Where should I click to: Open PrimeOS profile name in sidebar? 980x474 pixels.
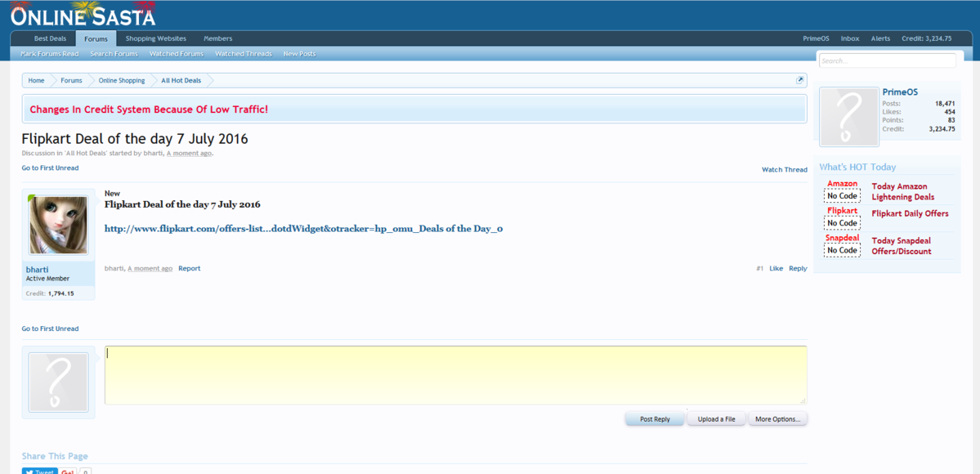(x=900, y=92)
